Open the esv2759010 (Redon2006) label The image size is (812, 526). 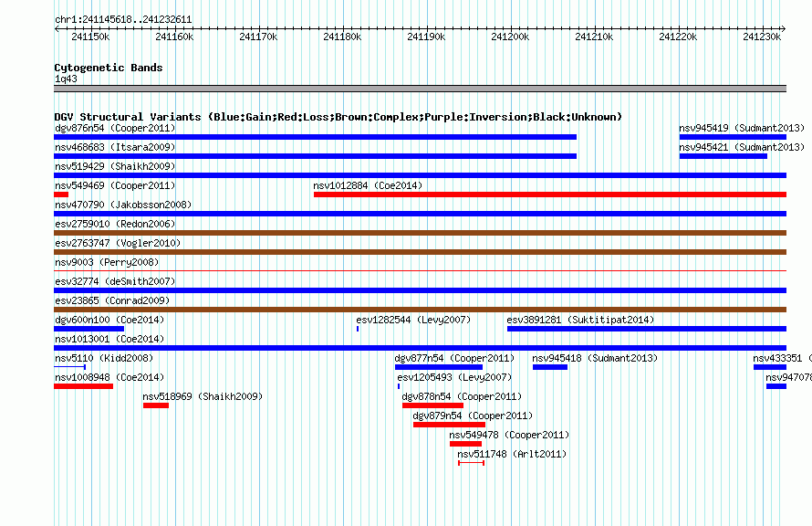click(115, 224)
